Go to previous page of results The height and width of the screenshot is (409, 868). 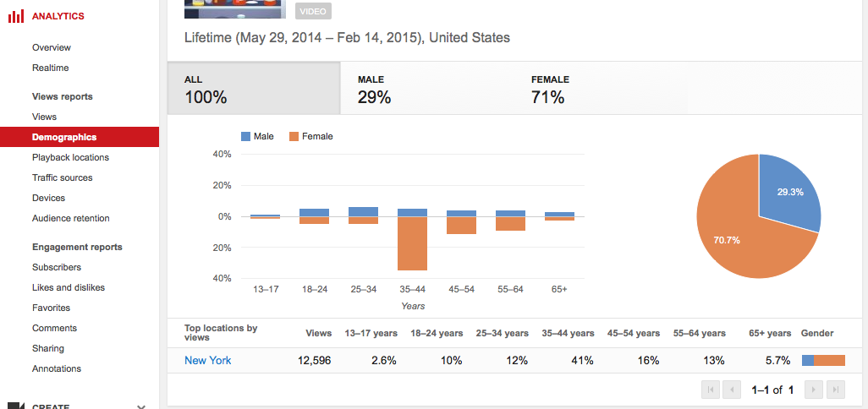point(733,390)
